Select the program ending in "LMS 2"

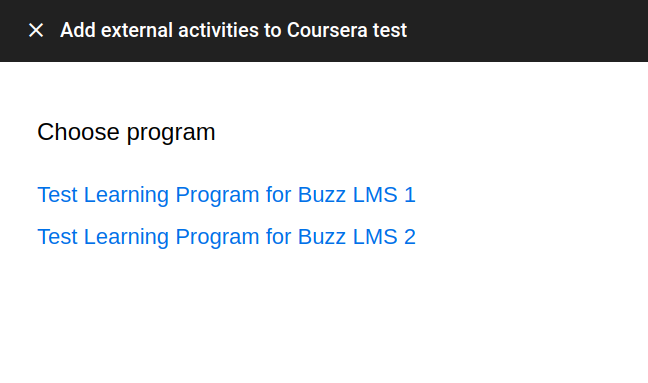click(226, 237)
